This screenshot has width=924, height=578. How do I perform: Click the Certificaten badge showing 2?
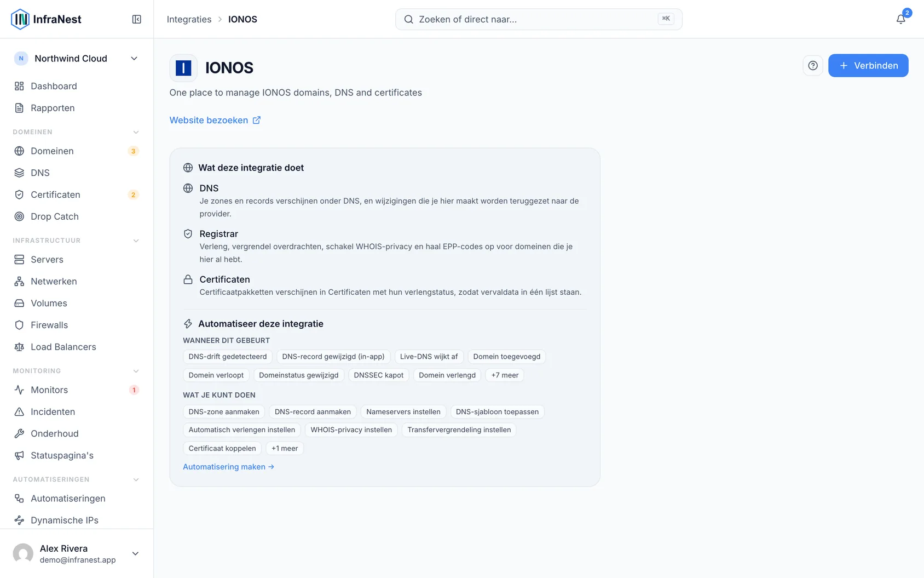click(133, 195)
